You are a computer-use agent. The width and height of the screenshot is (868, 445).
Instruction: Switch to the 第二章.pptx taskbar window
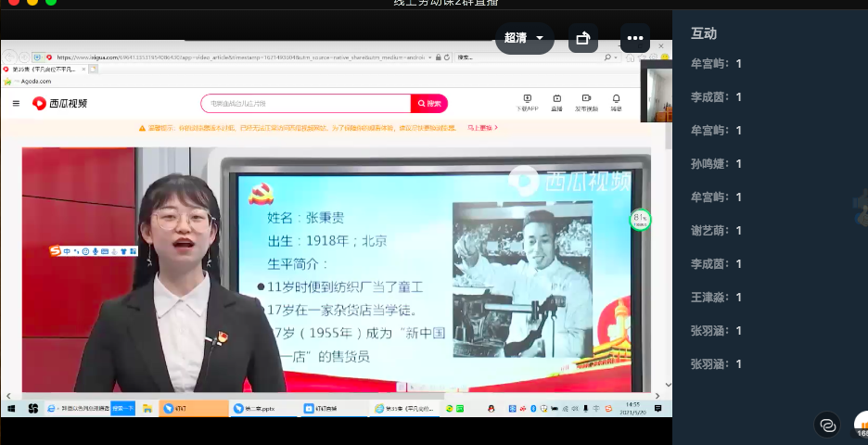point(263,409)
